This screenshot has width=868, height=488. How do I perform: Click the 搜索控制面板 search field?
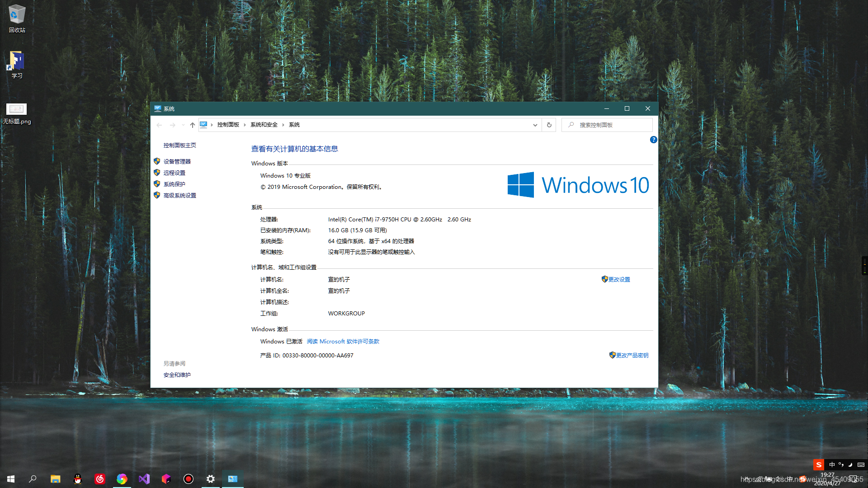[607, 125]
